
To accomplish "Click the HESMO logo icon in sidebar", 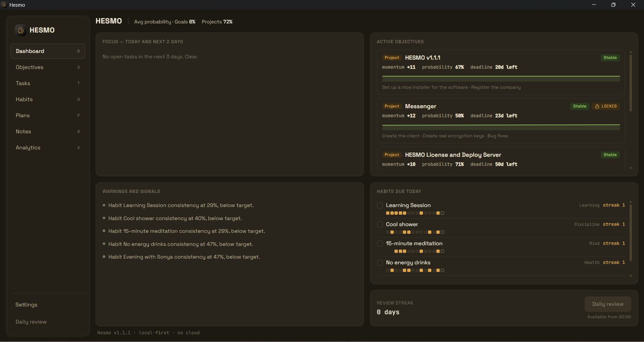I will (20, 30).
